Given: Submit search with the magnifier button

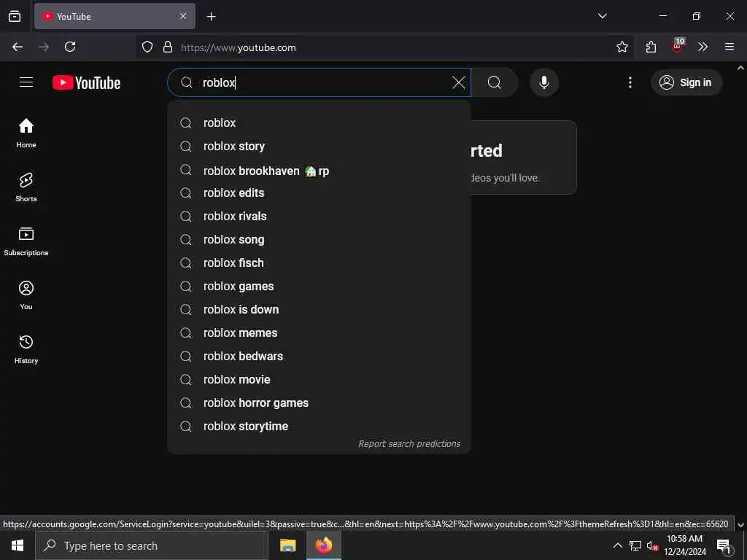Looking at the screenshot, I should tap(495, 83).
